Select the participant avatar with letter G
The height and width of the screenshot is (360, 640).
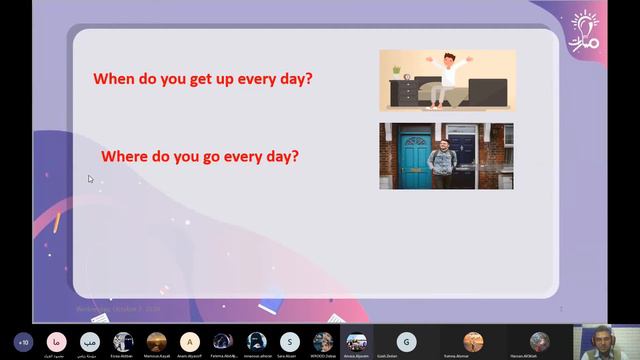(407, 342)
